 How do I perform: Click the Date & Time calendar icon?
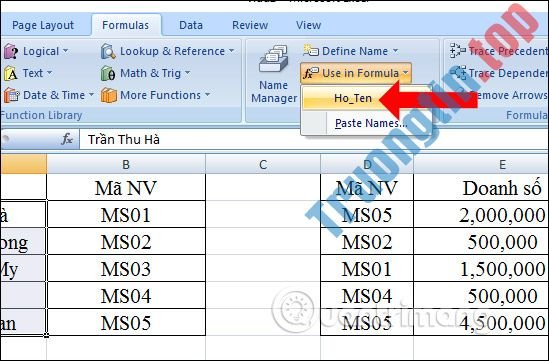[12, 95]
